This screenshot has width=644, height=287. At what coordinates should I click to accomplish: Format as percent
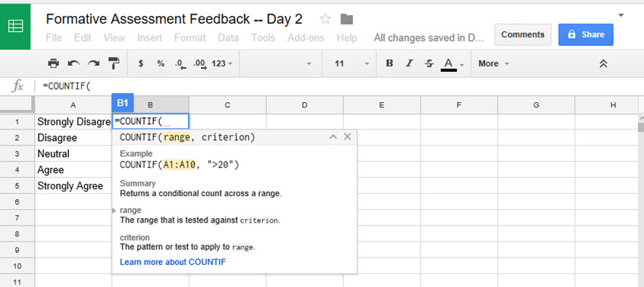click(161, 64)
